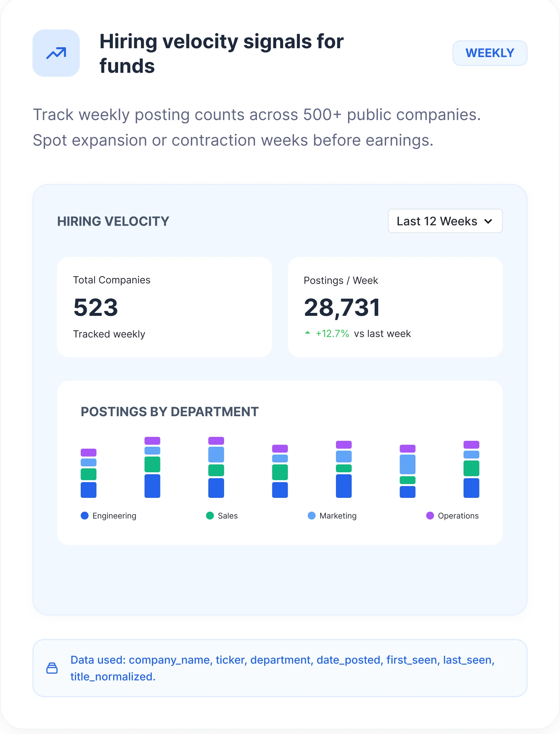Select the Marketing legend label
This screenshot has height=734, width=560.
[x=338, y=516]
